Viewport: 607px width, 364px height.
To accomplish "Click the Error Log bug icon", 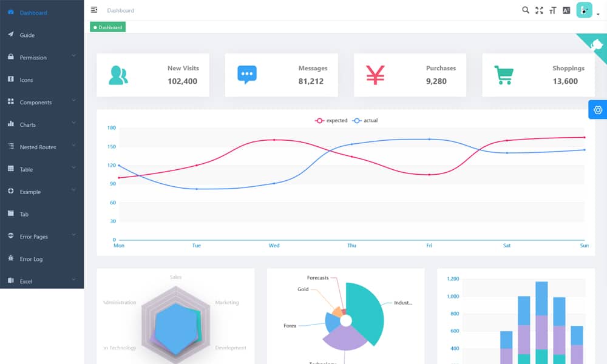I will pyautogui.click(x=10, y=258).
